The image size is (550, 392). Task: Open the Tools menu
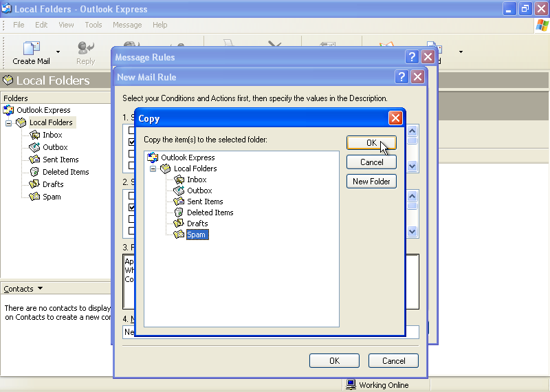pos(93,25)
